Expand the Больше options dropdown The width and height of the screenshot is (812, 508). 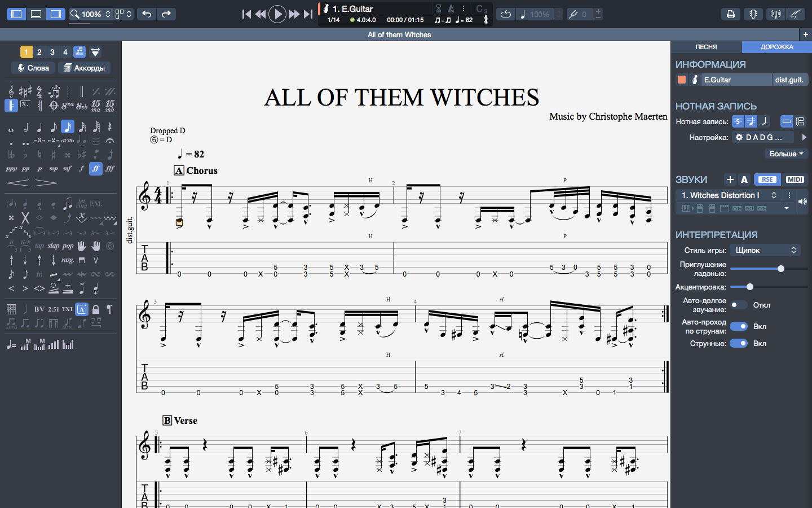click(786, 154)
